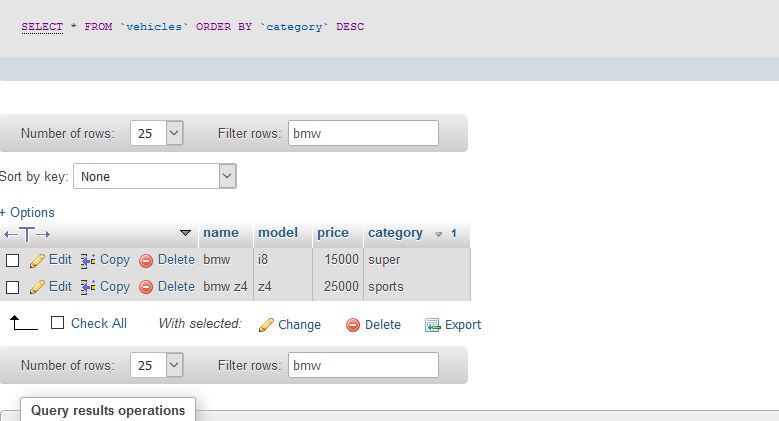Click the Query results operations heading
779x421 pixels.
[108, 411]
